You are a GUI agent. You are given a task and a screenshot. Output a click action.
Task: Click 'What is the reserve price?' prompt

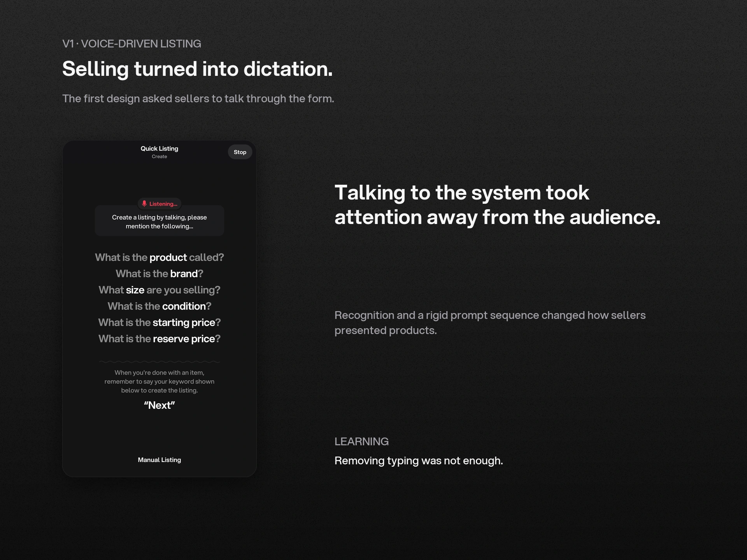tap(159, 339)
